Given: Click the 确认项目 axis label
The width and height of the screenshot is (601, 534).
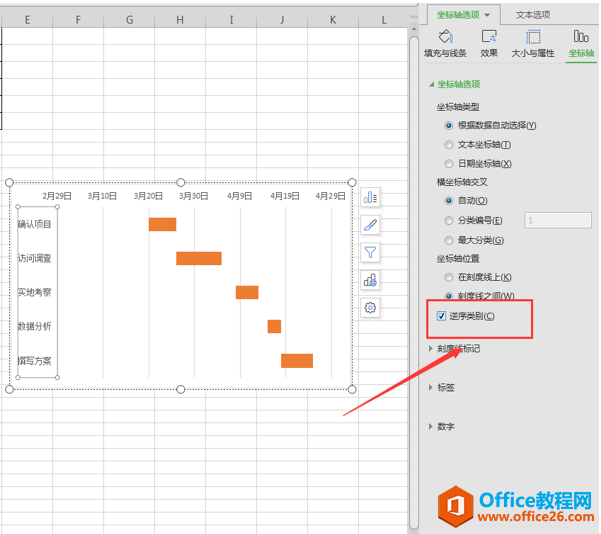Looking at the screenshot, I should [35, 224].
